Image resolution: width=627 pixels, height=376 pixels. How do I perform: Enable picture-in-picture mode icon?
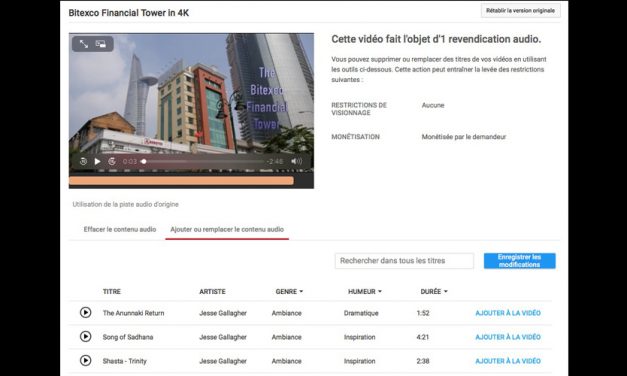tap(101, 44)
